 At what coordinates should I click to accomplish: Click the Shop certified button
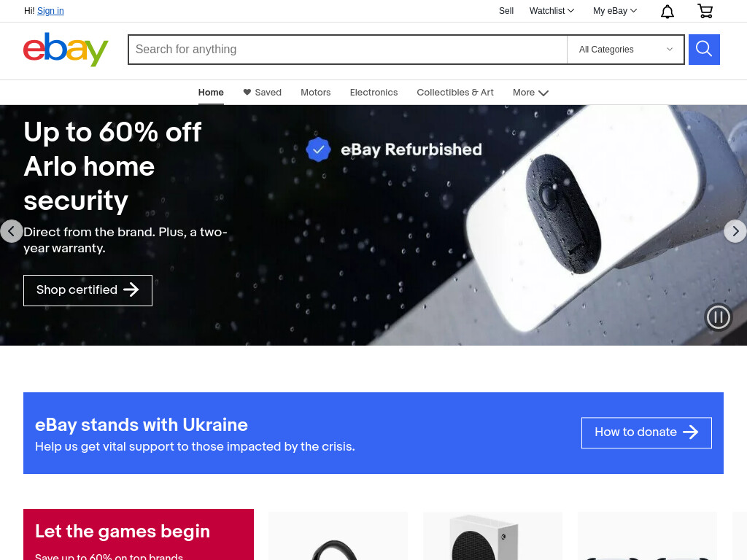[x=88, y=290]
